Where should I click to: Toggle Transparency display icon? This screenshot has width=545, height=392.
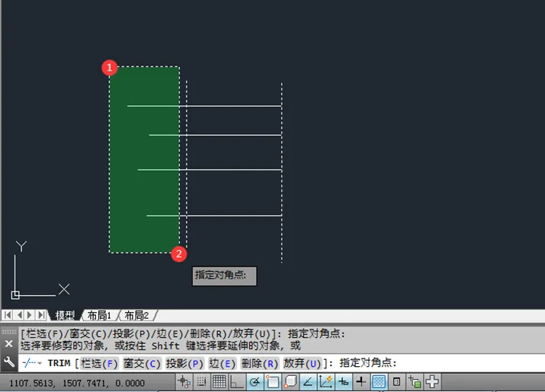(379, 382)
